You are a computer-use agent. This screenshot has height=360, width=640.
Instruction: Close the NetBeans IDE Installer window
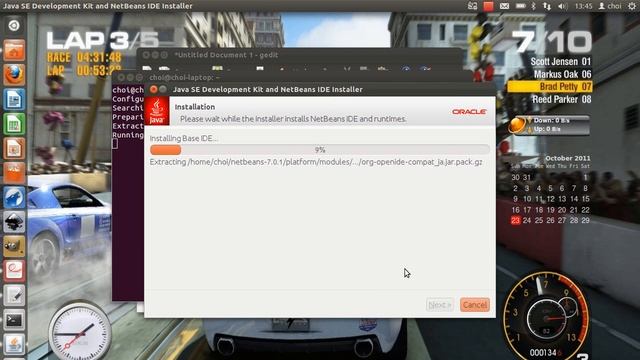click(x=153, y=89)
